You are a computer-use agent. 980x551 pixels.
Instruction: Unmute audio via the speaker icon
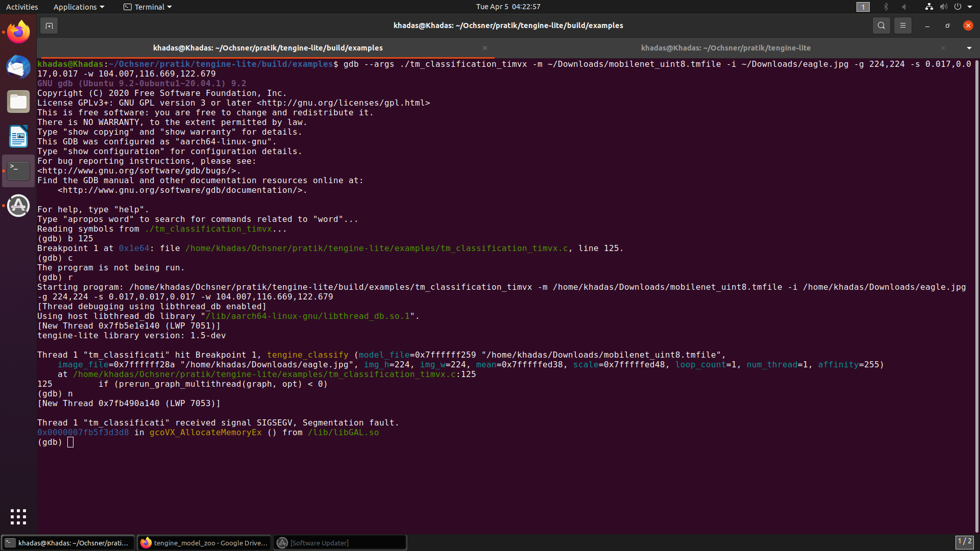[x=942, y=7]
